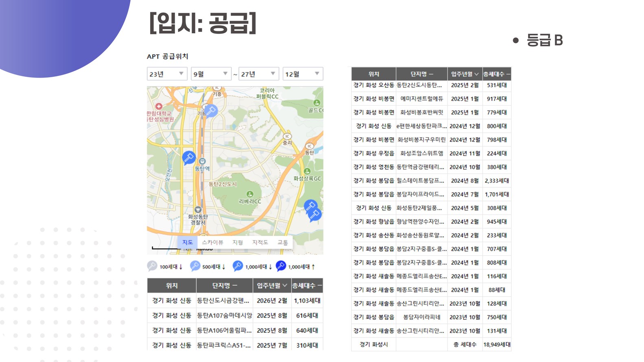Select row 동탄신도시금강펜... in left table

[x=235, y=301]
